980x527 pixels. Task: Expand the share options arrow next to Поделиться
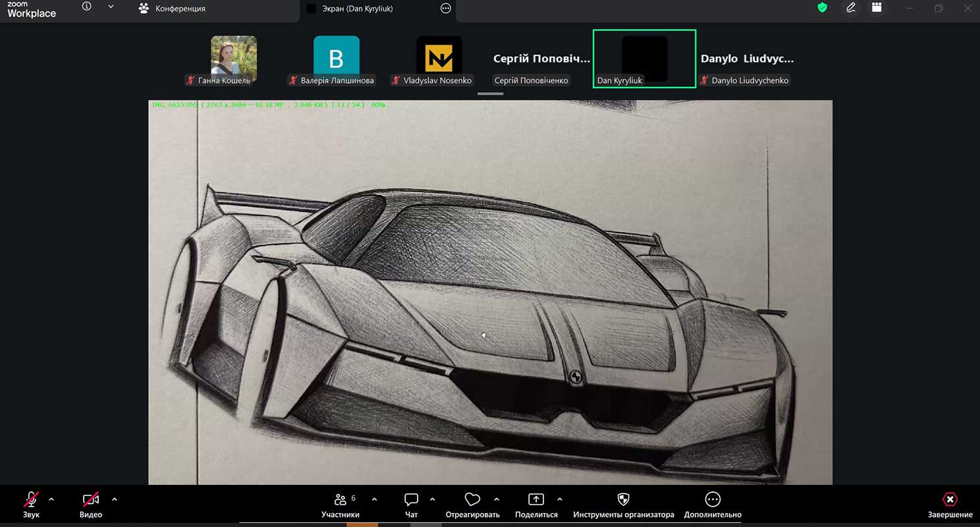(x=560, y=499)
